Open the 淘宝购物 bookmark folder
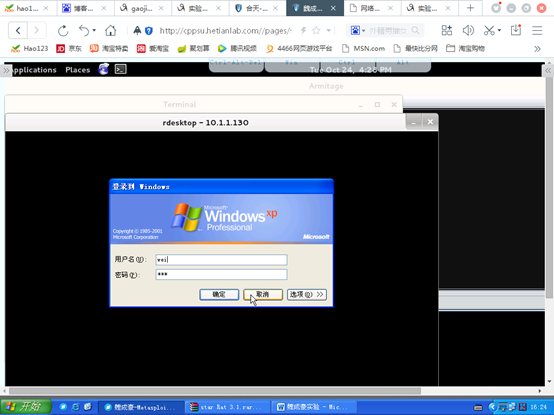 tap(465, 48)
